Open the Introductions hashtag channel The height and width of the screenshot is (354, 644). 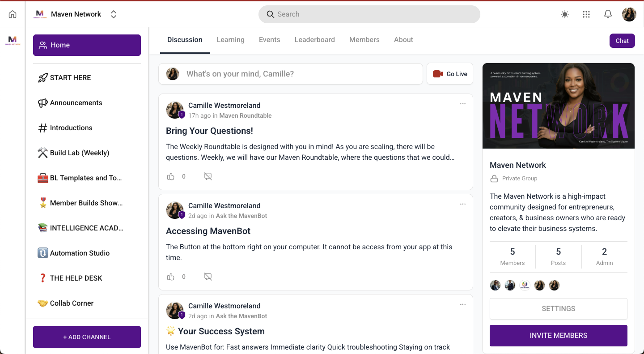pos(87,128)
